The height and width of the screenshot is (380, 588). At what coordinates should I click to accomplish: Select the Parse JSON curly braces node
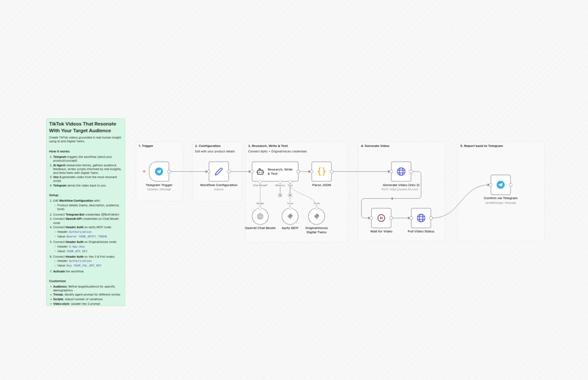tap(321, 171)
